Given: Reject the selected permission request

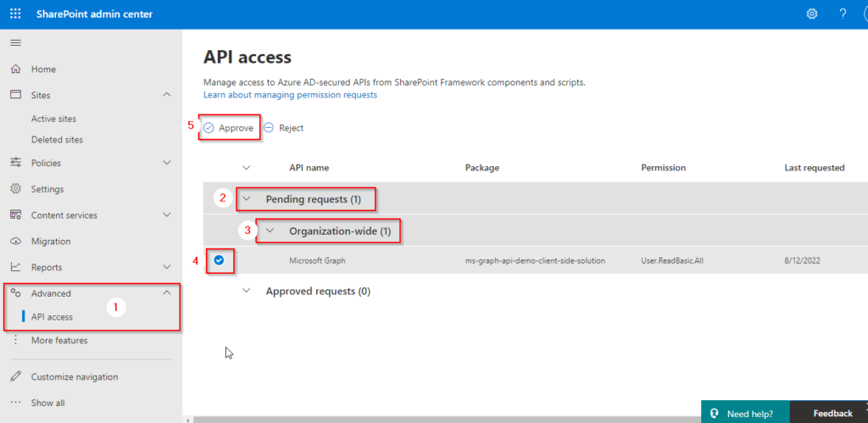Looking at the screenshot, I should 284,128.
